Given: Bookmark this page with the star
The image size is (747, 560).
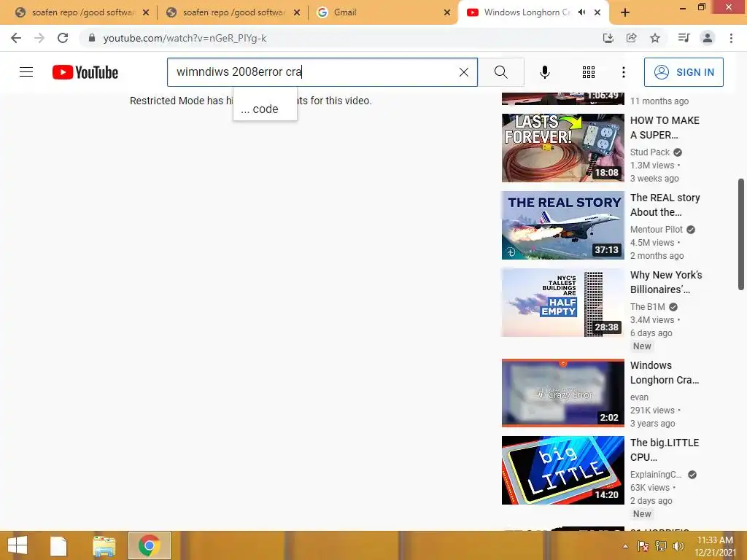Looking at the screenshot, I should tap(655, 38).
